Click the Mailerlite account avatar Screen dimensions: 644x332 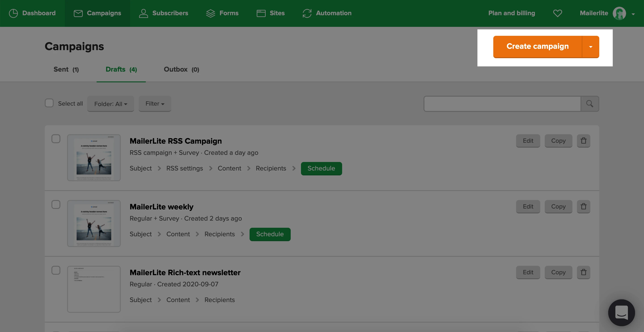pos(619,13)
